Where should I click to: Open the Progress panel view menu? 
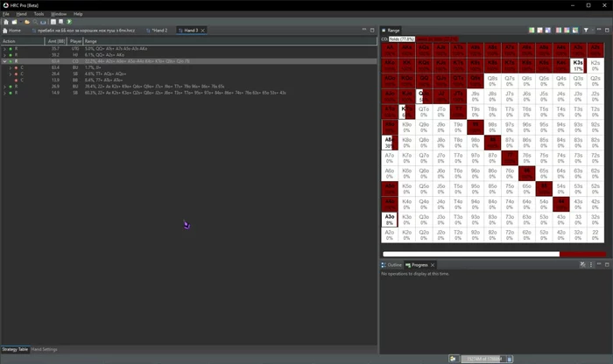point(591,264)
